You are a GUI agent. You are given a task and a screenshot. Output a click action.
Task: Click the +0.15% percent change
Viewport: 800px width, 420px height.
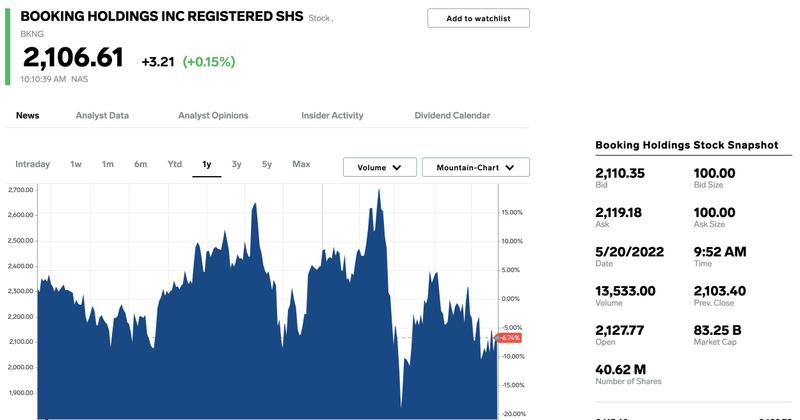point(209,62)
